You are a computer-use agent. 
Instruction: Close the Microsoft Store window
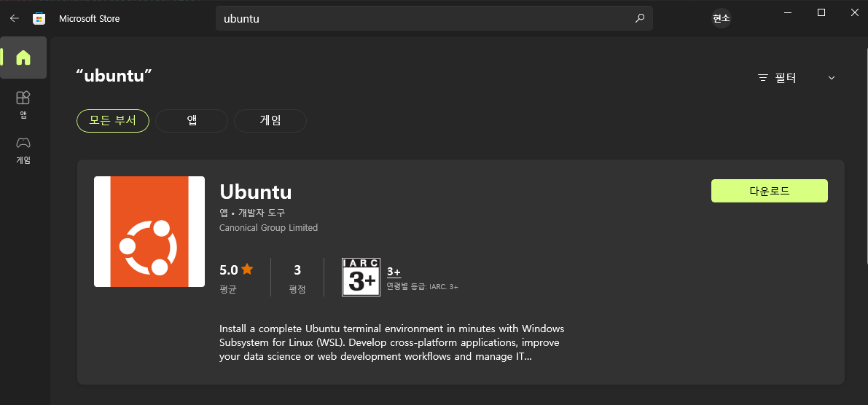pos(854,12)
